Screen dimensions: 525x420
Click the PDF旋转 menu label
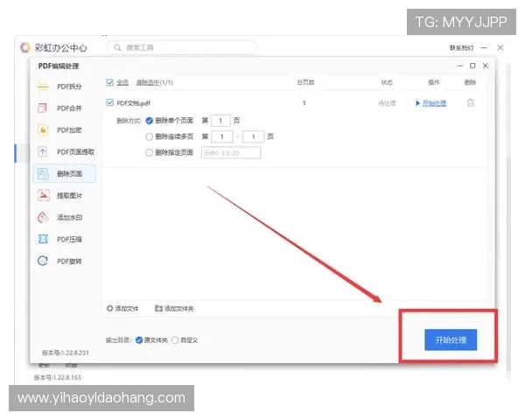point(69,261)
